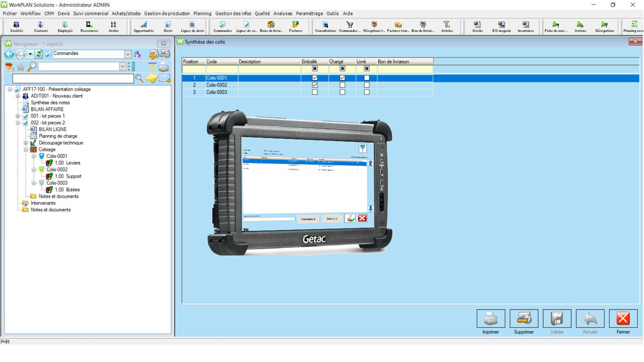Toggle Livré checkbox for Colis-0003

(367, 92)
